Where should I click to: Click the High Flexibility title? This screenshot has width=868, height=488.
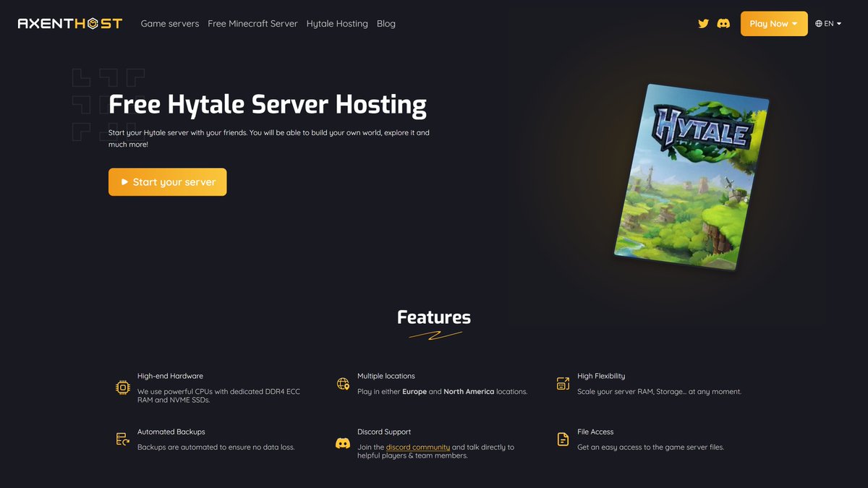[x=601, y=376]
